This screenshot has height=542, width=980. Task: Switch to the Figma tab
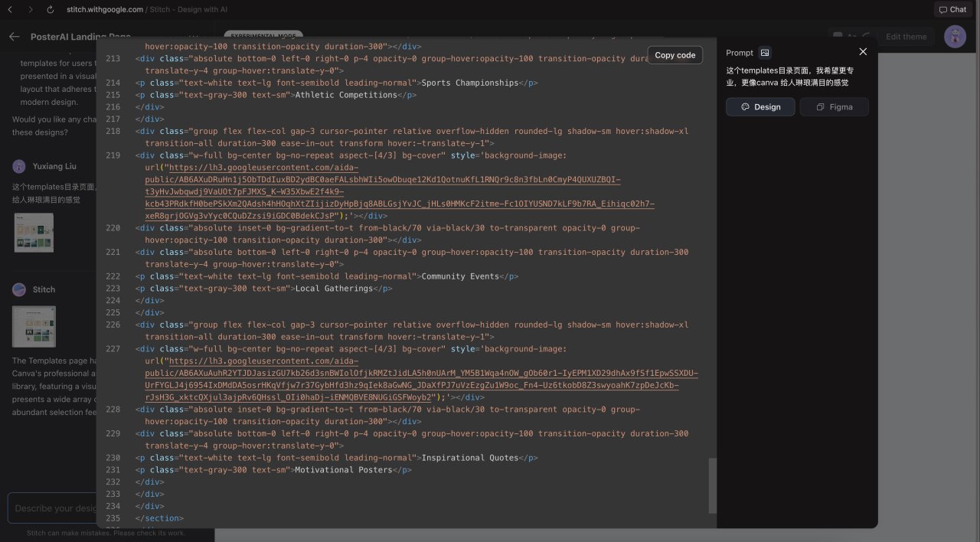click(x=834, y=107)
